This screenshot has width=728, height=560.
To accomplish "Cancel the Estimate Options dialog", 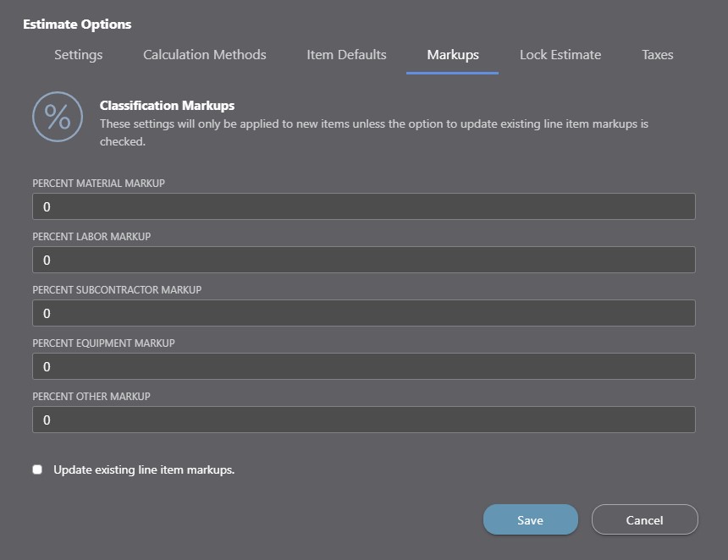I will pyautogui.click(x=644, y=520).
